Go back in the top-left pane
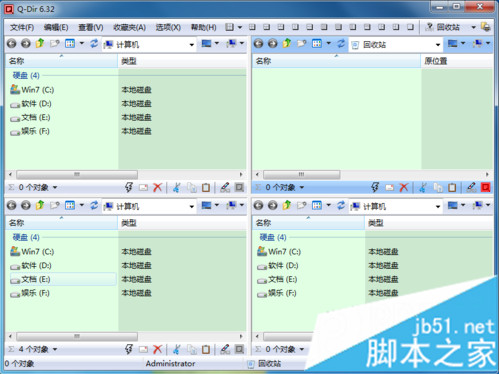The height and width of the screenshot is (374, 499). click(x=11, y=44)
